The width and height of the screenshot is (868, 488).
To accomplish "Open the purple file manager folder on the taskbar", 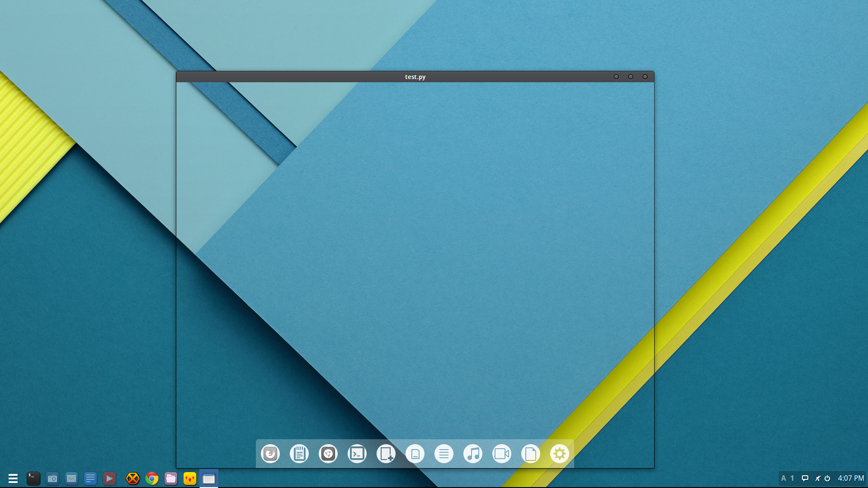I will pyautogui.click(x=171, y=479).
